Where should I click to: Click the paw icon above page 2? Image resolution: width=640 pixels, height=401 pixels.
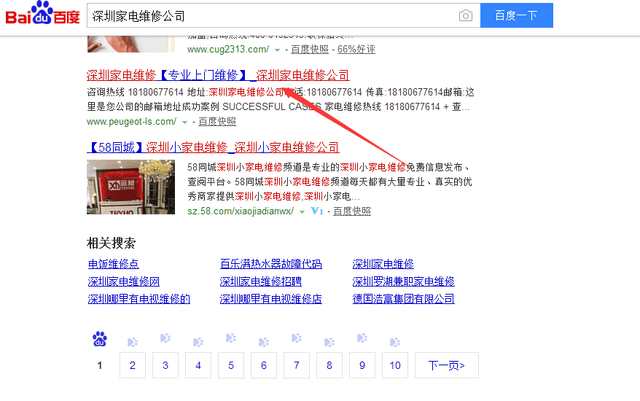133,342
